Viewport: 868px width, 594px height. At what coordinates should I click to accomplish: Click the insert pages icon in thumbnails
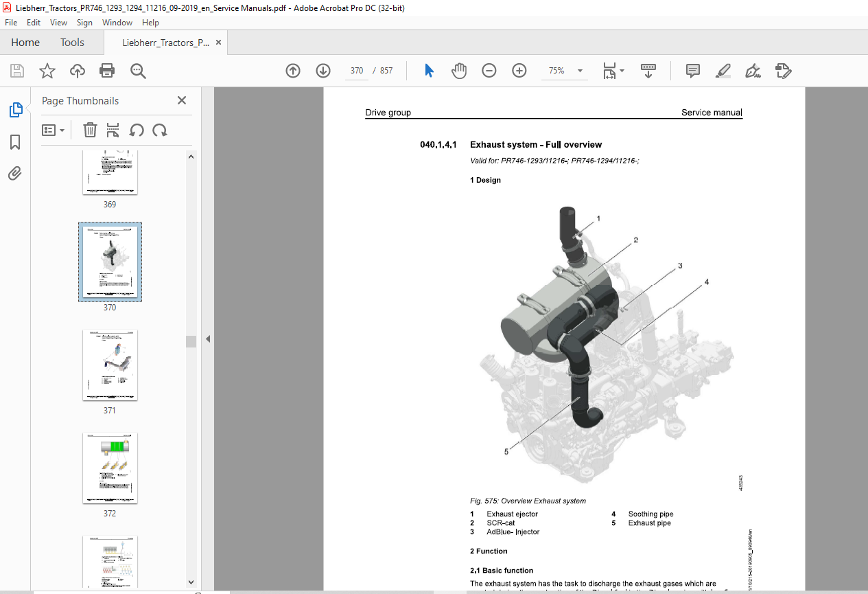(113, 130)
